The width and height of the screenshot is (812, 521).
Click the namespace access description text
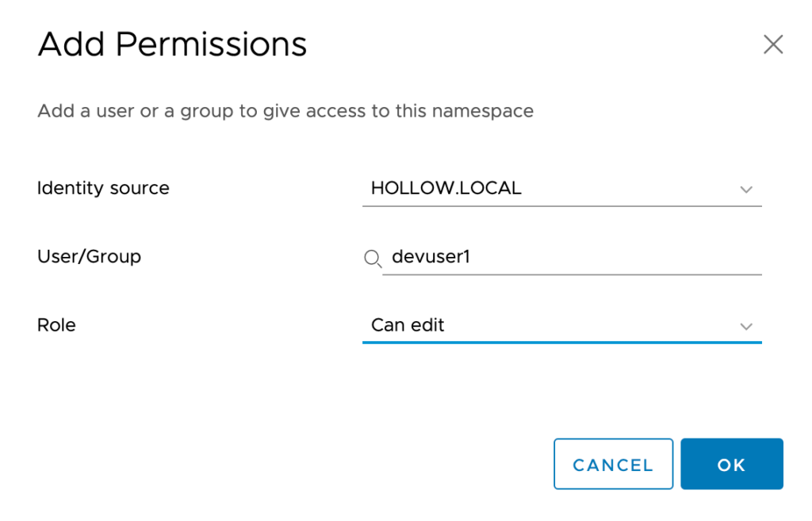pyautogui.click(x=285, y=111)
